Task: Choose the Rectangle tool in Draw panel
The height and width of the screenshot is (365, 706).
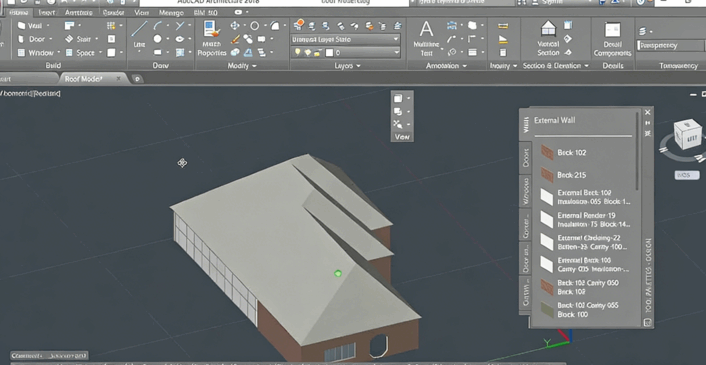Action: [x=157, y=53]
